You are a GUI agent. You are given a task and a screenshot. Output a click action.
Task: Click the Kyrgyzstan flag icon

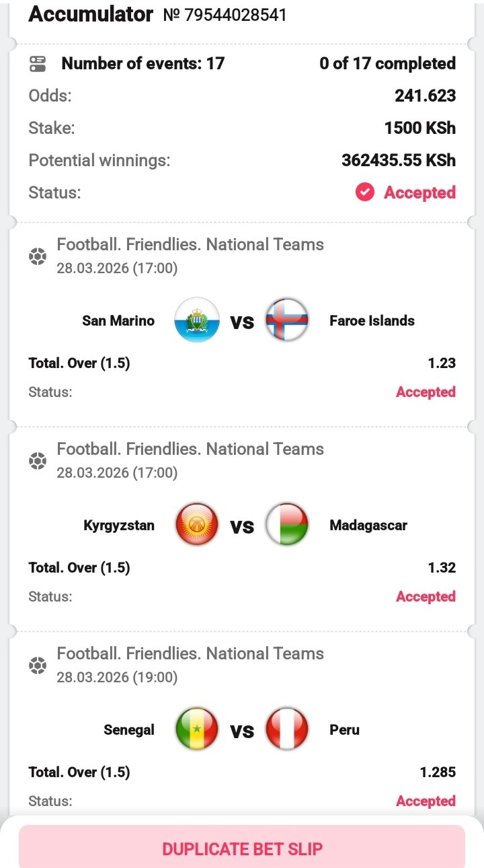(197, 526)
